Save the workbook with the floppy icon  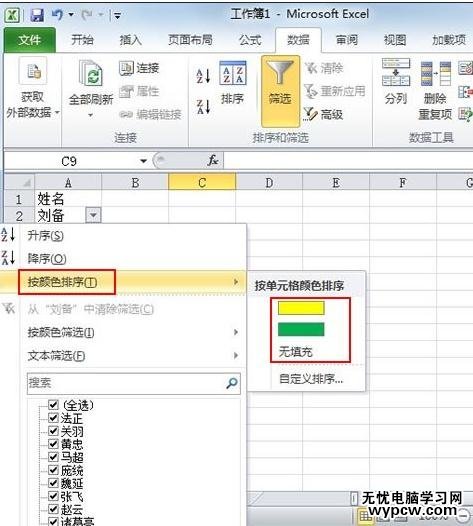coord(37,15)
